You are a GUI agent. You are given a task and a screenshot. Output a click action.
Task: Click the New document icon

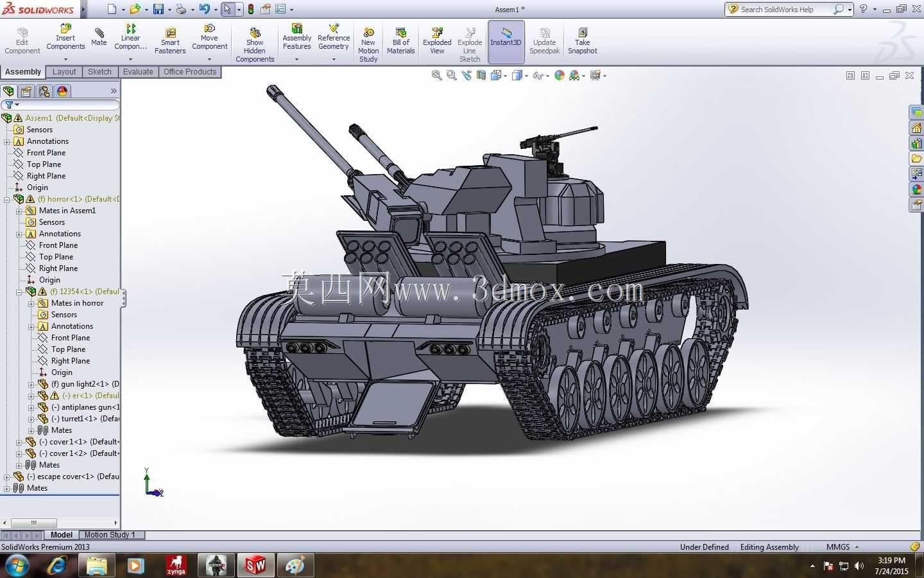[x=112, y=9]
